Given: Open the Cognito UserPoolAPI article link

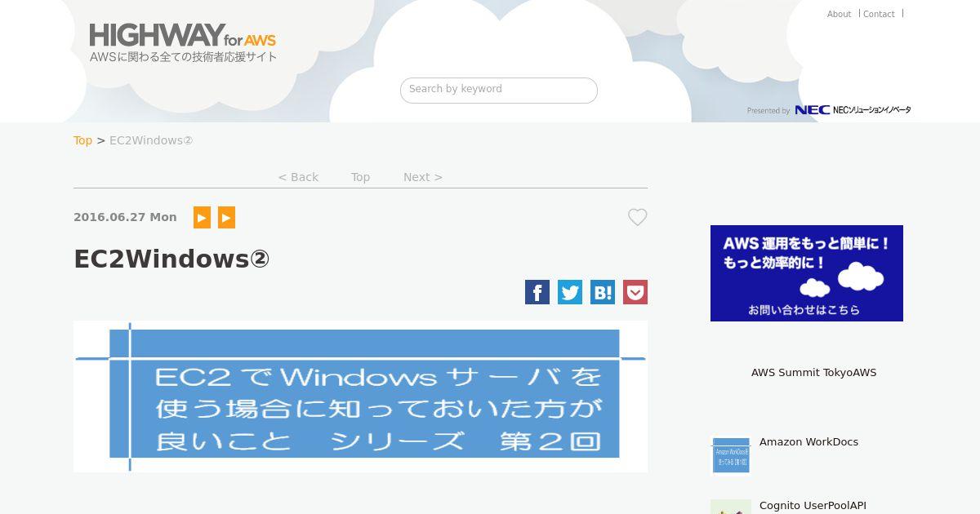Looking at the screenshot, I should pos(813,505).
